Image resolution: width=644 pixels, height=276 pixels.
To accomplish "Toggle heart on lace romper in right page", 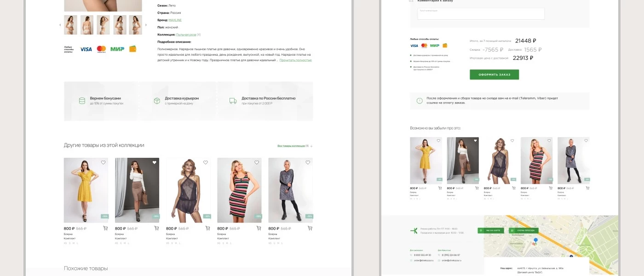I will pyautogui.click(x=512, y=141).
